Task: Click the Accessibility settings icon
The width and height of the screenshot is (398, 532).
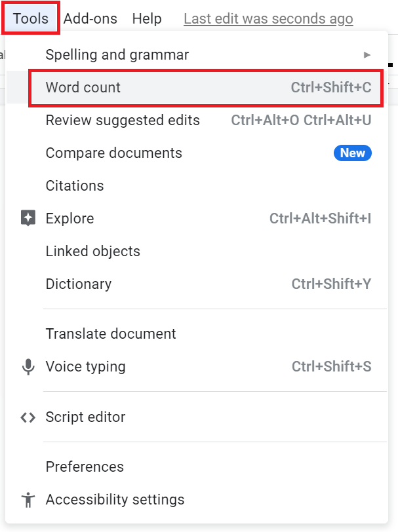Action: (28, 499)
